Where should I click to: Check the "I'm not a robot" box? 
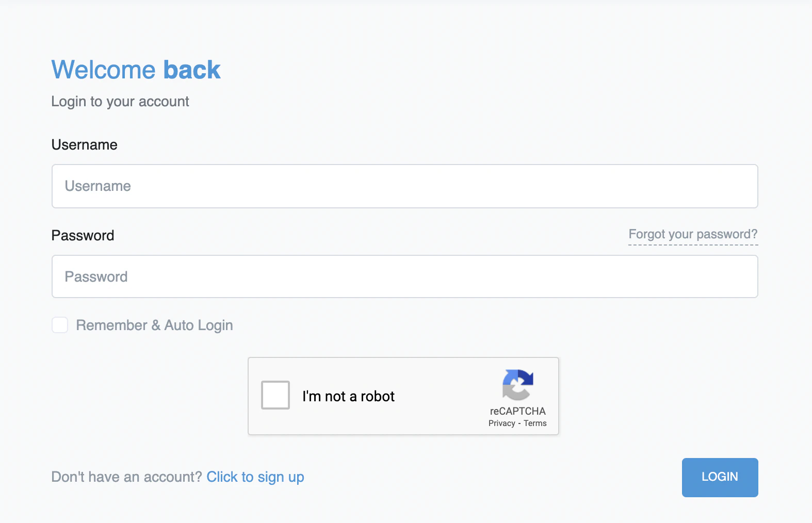coord(275,395)
